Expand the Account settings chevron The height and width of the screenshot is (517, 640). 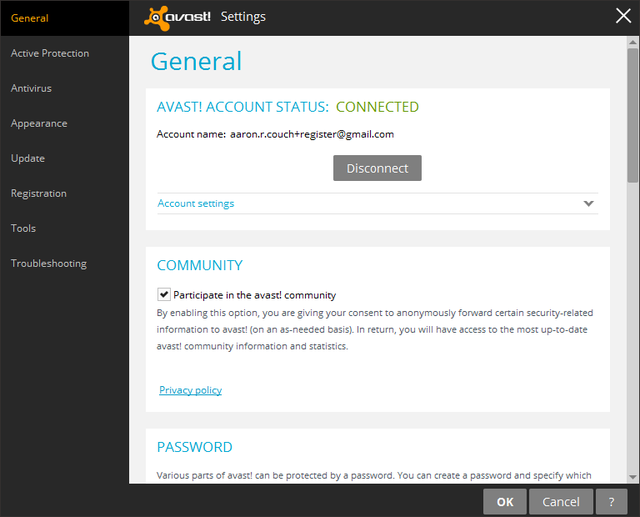pos(588,203)
